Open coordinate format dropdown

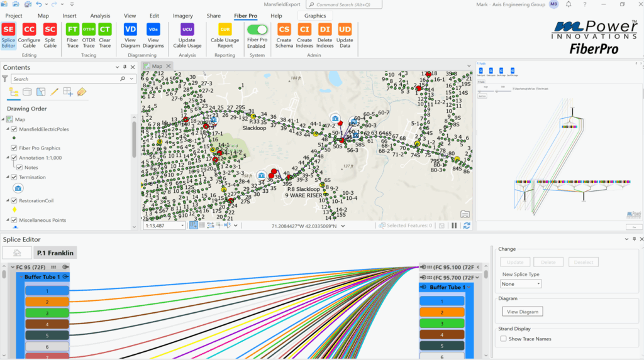[343, 226]
